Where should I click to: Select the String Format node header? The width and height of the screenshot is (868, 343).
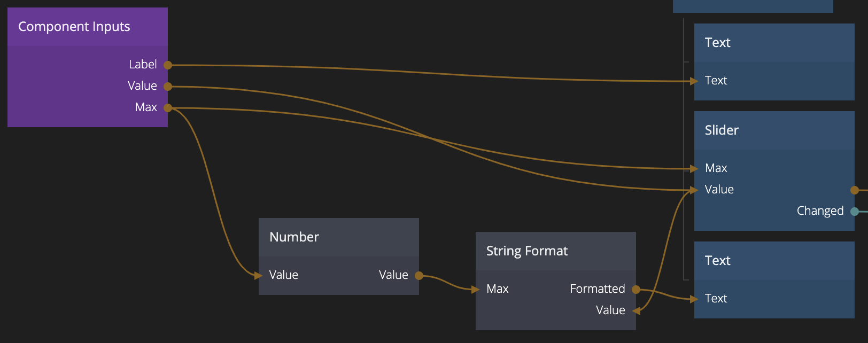527,251
